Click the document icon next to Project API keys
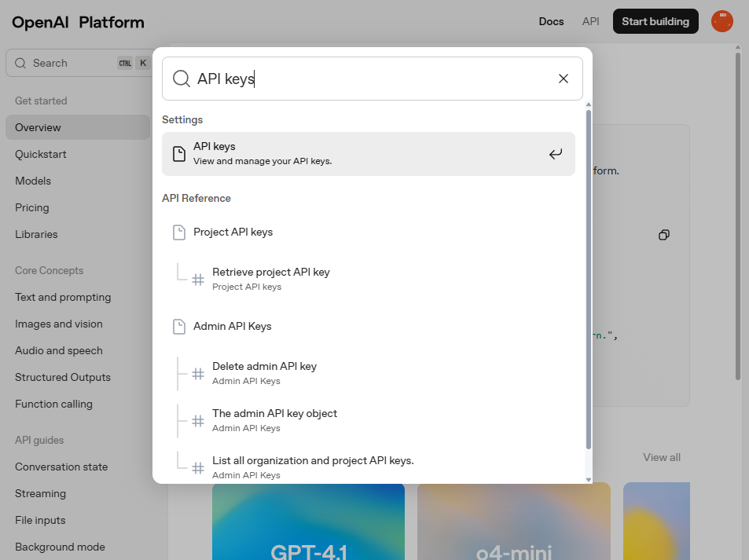The height and width of the screenshot is (560, 749). click(x=179, y=232)
